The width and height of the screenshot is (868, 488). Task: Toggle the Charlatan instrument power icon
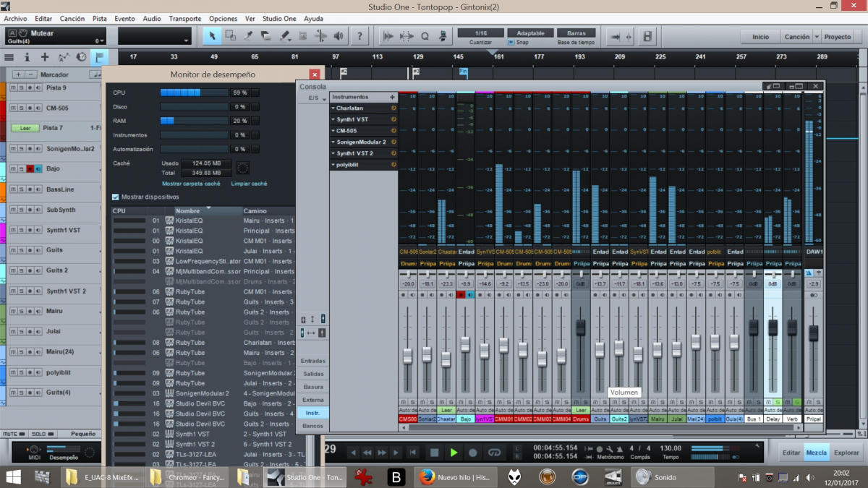[394, 108]
